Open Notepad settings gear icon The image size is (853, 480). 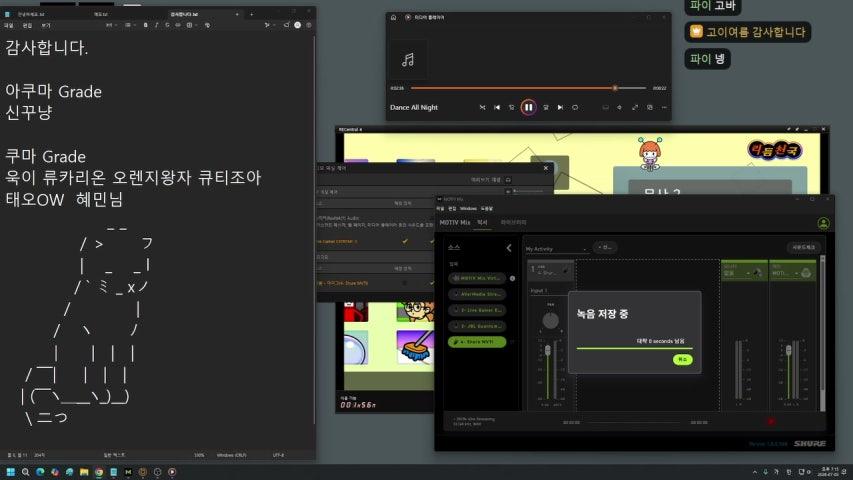pyautogui.click(x=308, y=25)
